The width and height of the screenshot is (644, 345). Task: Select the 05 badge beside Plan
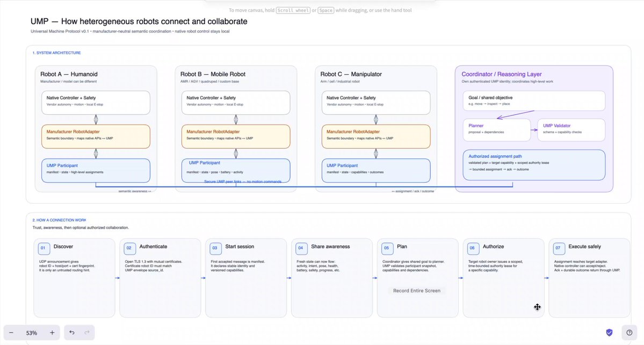[387, 248]
